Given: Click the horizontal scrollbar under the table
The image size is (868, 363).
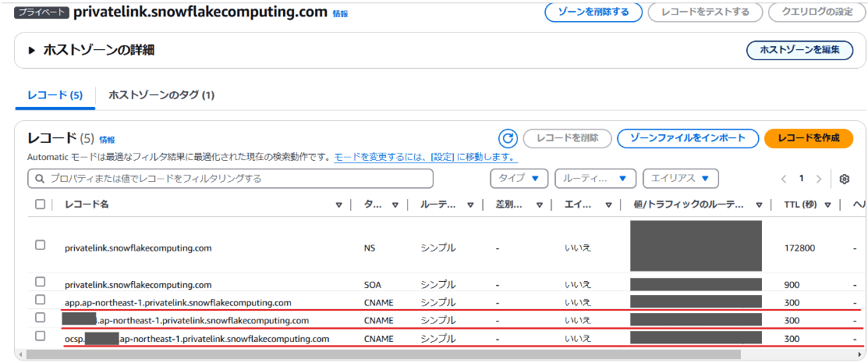Looking at the screenshot, I should click(x=382, y=354).
